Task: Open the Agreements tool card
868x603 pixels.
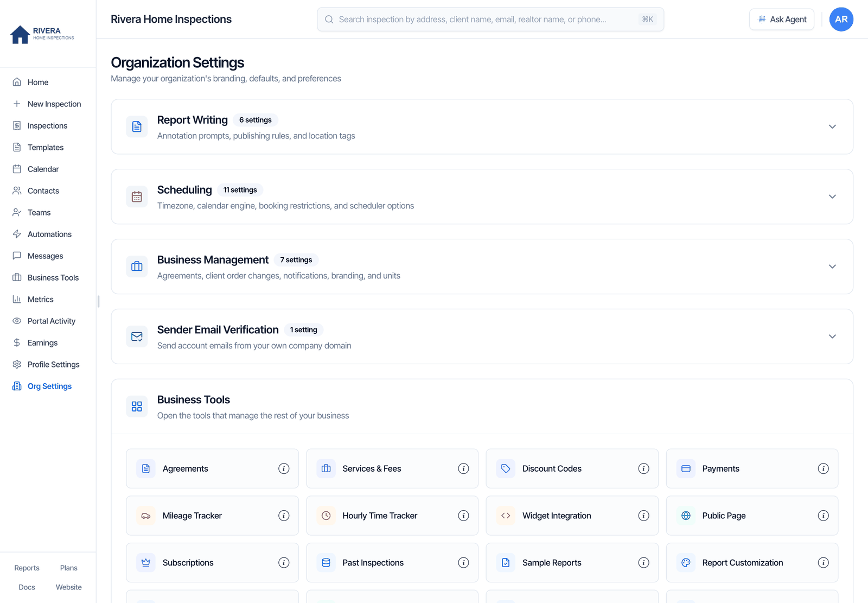Action: click(x=212, y=468)
